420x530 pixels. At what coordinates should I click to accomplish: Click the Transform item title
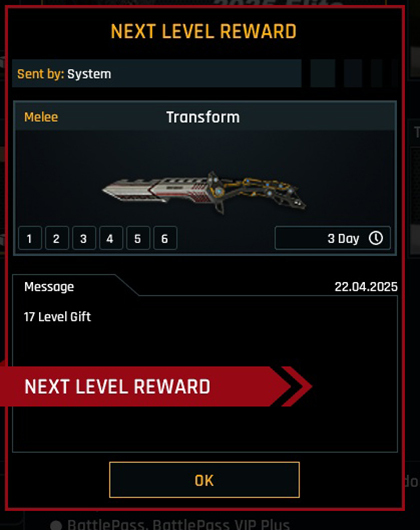[203, 117]
